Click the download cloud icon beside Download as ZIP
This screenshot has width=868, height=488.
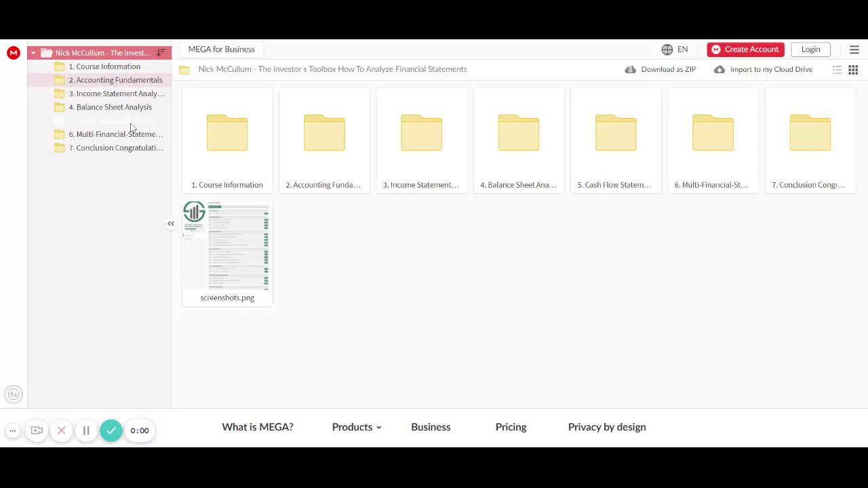pos(631,69)
